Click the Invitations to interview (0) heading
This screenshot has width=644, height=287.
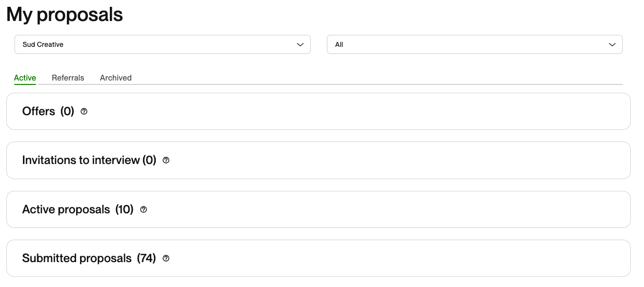click(89, 160)
